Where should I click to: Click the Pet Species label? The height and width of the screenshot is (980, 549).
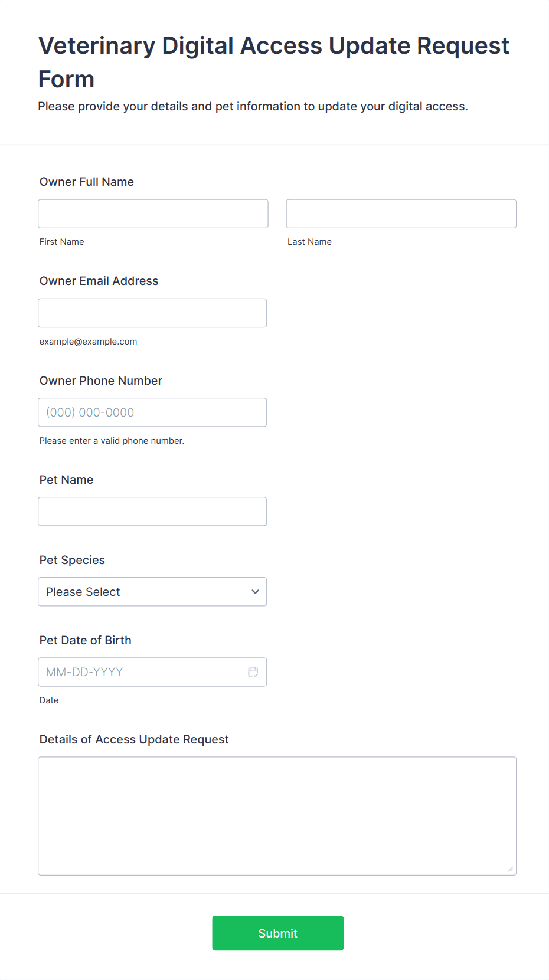72,560
